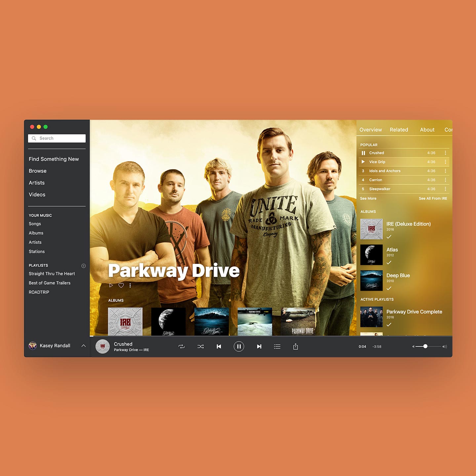
Task: Click the share icon in player bar
Action: click(296, 346)
